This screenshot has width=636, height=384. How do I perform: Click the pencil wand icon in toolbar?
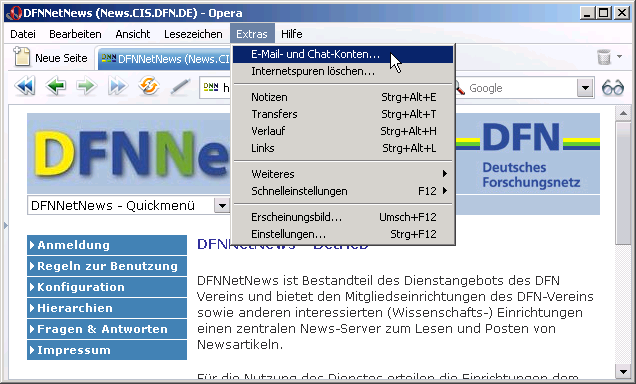[180, 86]
